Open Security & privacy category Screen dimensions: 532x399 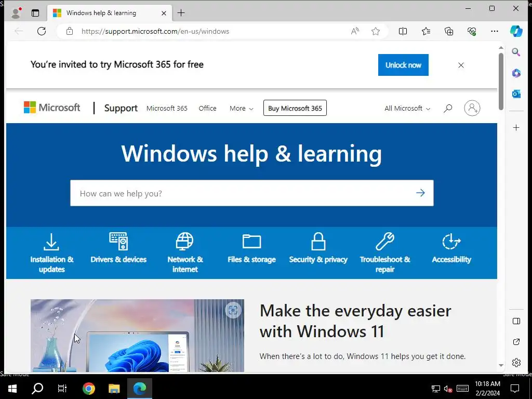point(318,248)
